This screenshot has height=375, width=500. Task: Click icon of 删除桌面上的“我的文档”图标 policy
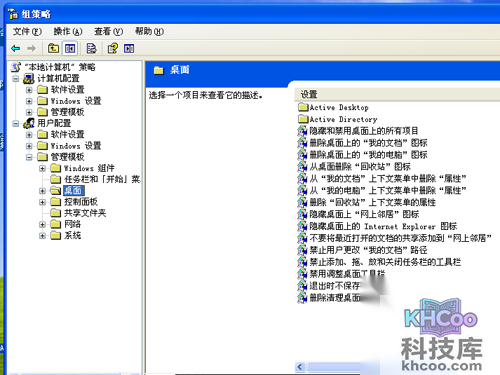tap(302, 143)
